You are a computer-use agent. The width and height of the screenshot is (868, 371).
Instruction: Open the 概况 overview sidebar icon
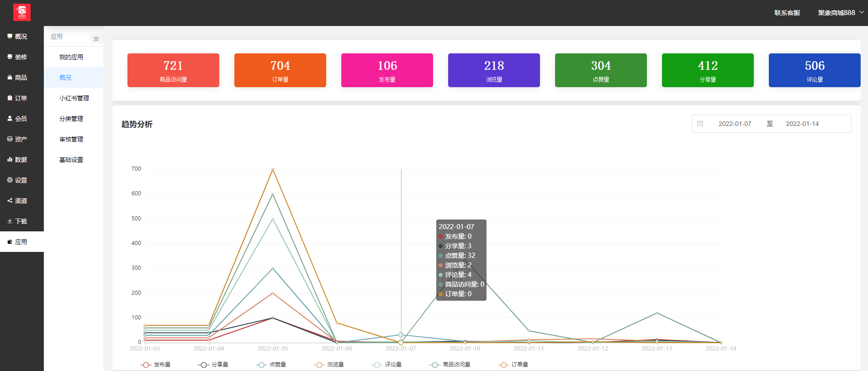[10, 36]
